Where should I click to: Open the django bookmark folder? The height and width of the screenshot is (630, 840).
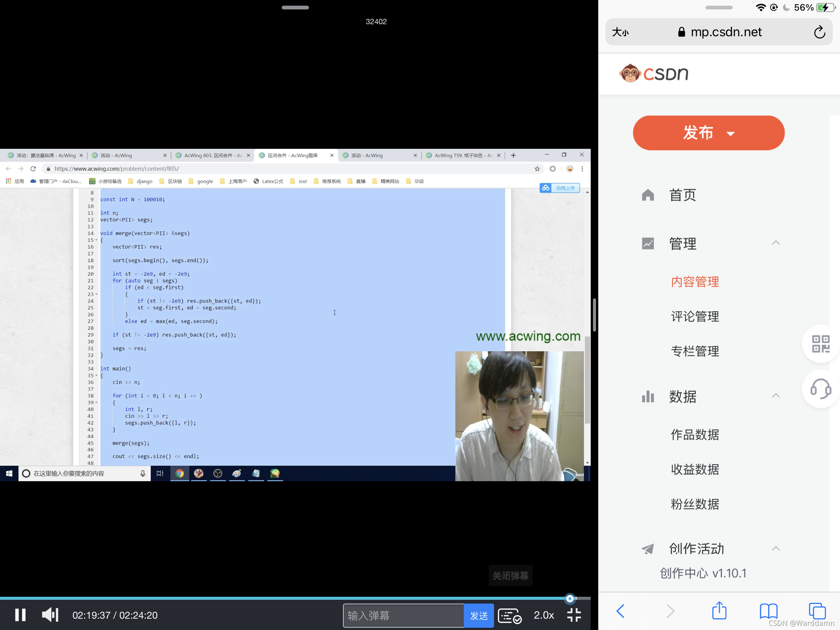coord(141,181)
